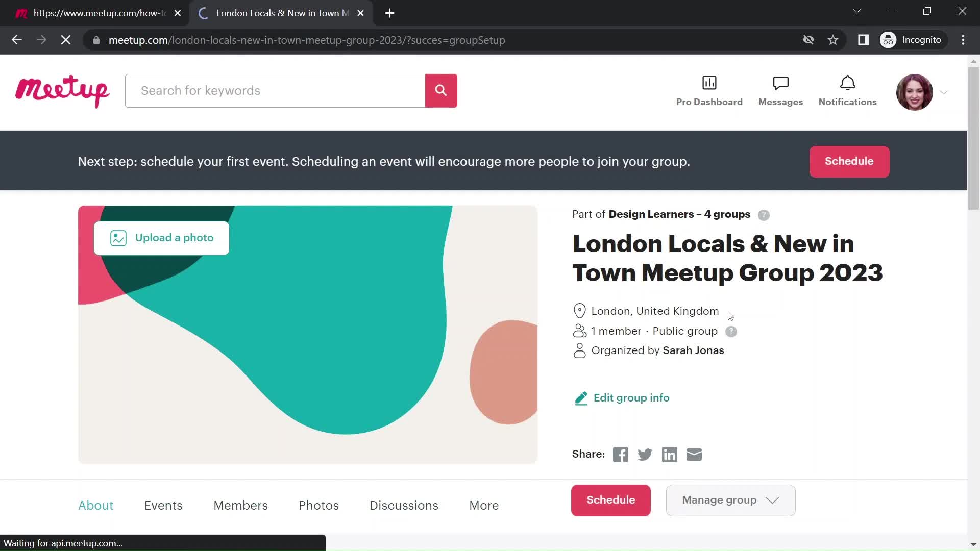The width and height of the screenshot is (980, 551).
Task: Select the About tab
Action: 95,505
